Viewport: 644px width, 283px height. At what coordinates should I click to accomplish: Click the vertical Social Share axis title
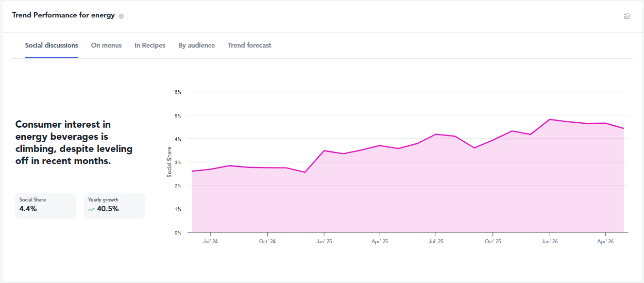169,162
